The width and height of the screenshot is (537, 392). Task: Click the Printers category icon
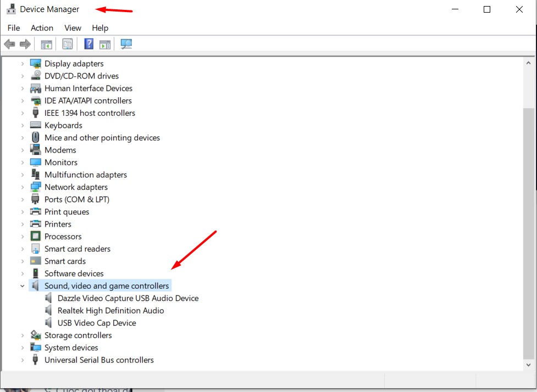[36, 224]
